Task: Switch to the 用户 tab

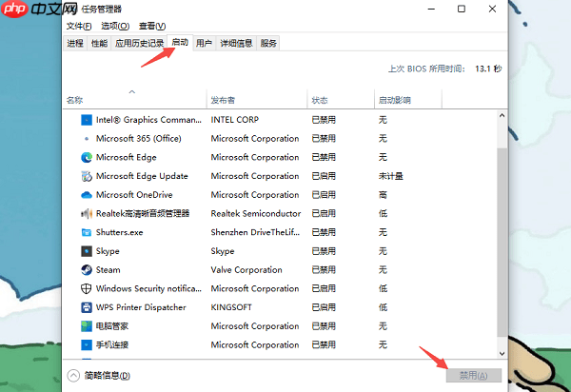Action: pos(204,44)
